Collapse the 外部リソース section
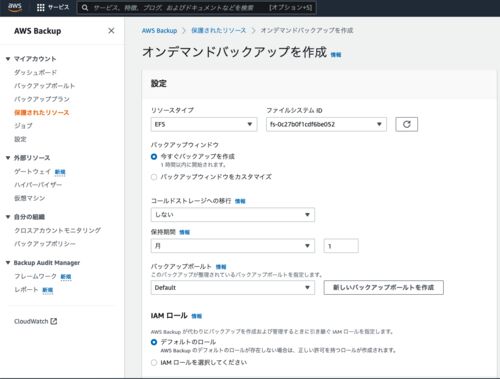Image resolution: width=500 pixels, height=379 pixels. click(8, 158)
